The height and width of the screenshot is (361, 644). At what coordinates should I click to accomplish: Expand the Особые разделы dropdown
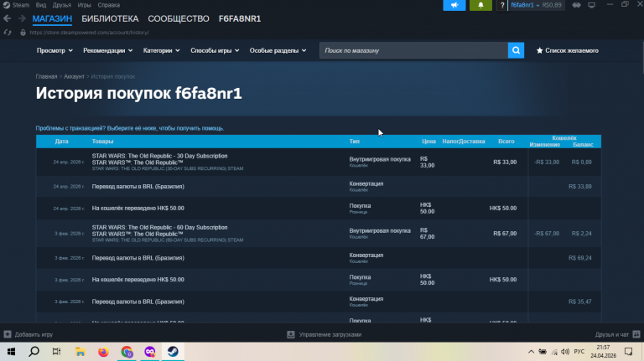click(x=278, y=50)
